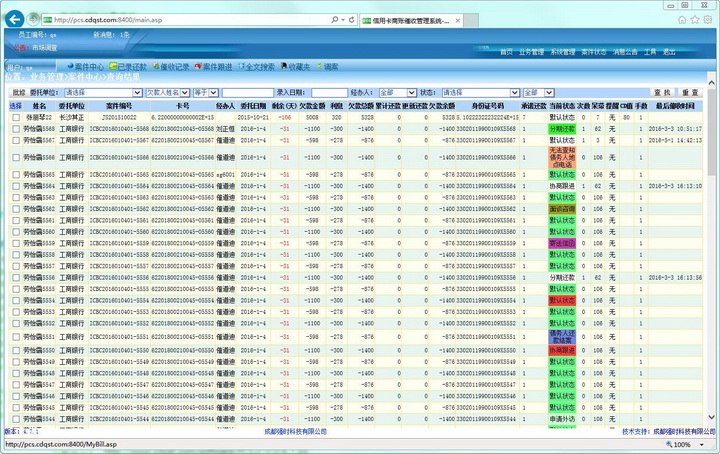The image size is (720, 454).
Task: Expand the 欠款人姓名 field dropdown
Action: tap(185, 93)
